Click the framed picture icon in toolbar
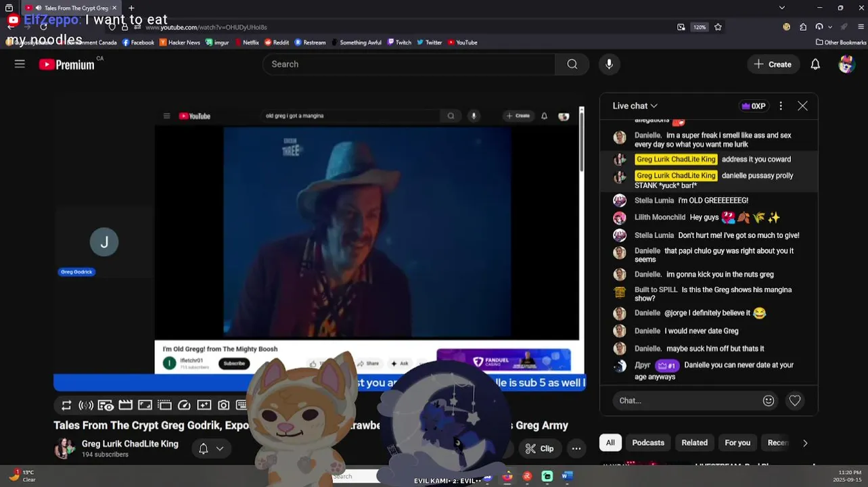 coord(145,405)
